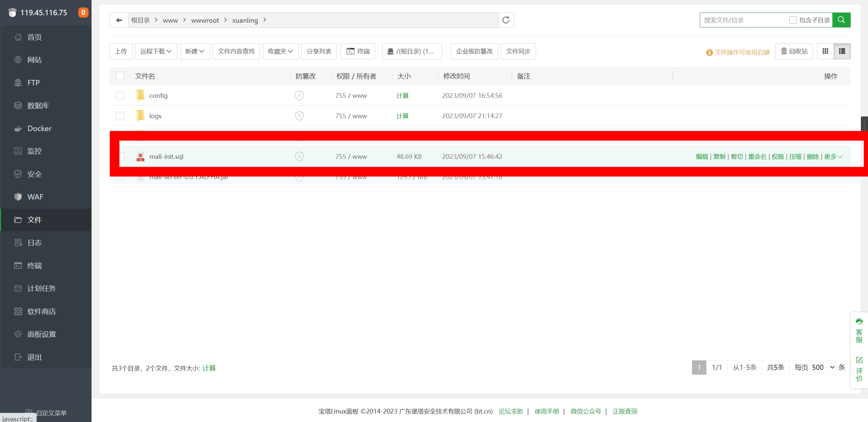Open the 终端 terminal toolbar button
Screen dimensions: 868x422
[x=358, y=51]
